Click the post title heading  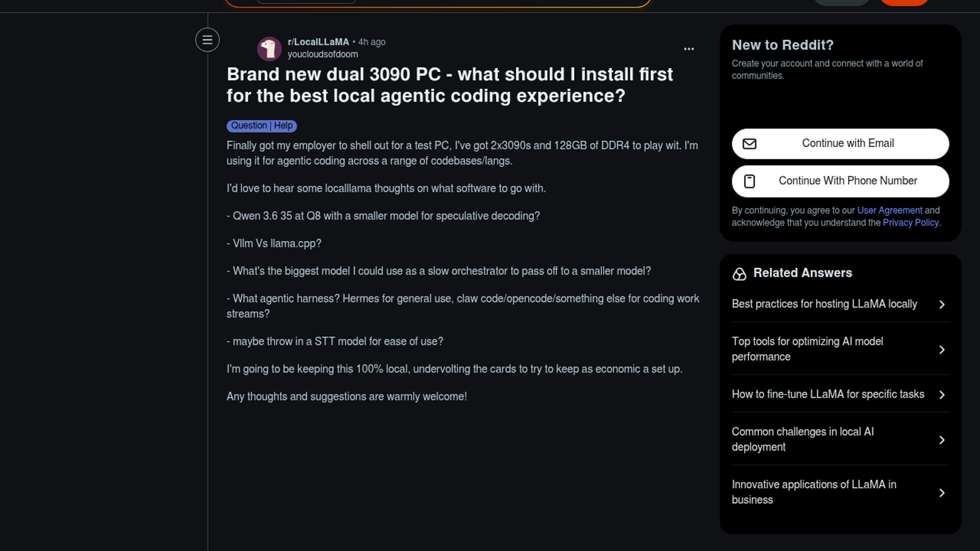(449, 85)
